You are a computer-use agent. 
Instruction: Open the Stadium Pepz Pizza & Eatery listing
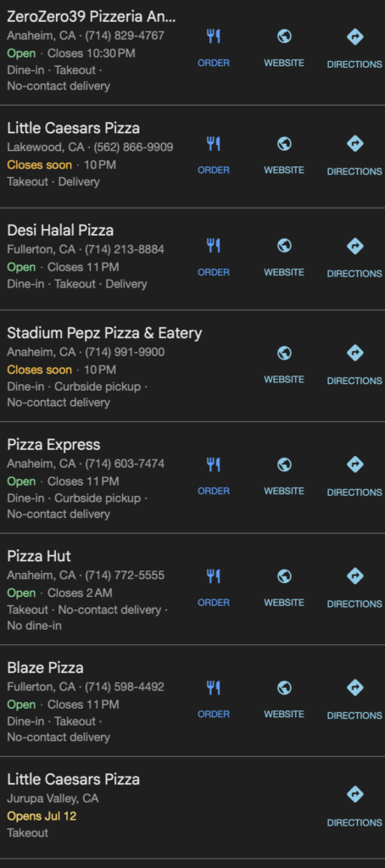(104, 333)
